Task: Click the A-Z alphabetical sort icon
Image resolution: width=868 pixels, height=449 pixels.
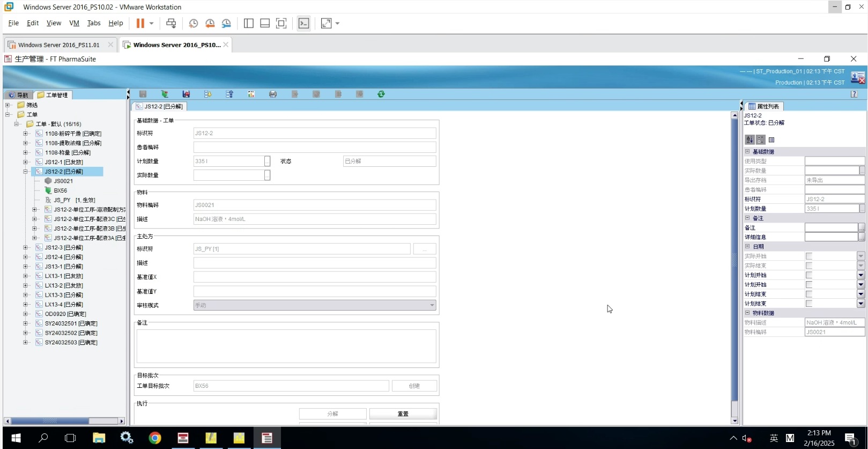Action: click(x=750, y=139)
